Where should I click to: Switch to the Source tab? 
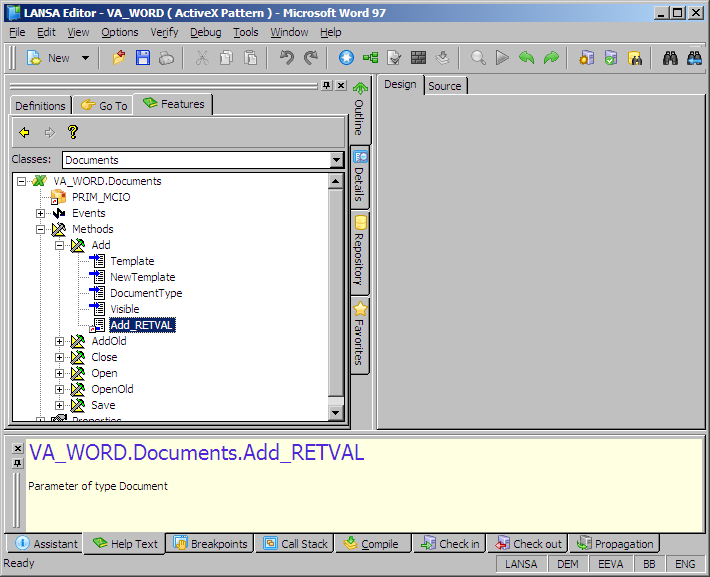tap(445, 86)
